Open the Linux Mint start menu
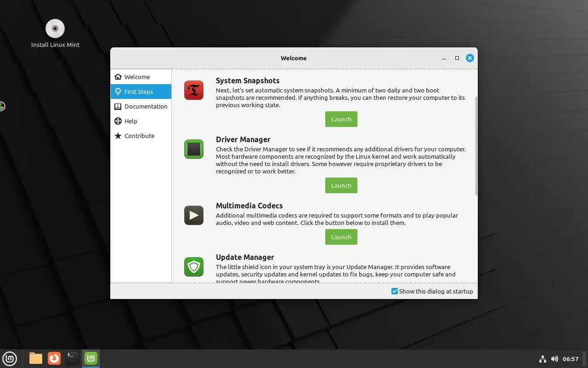The image size is (588, 368). pyautogui.click(x=10, y=358)
